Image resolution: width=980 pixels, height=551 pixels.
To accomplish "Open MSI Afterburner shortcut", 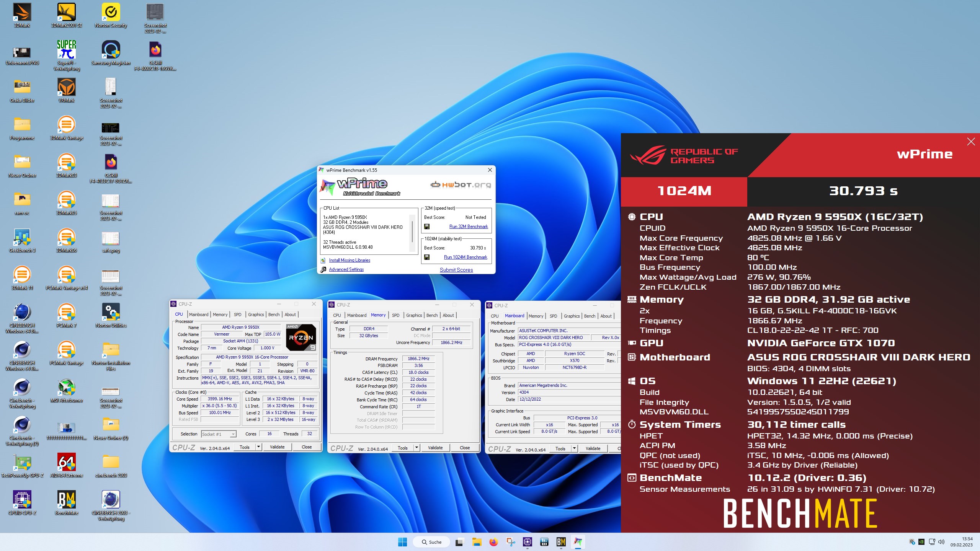I will [66, 390].
